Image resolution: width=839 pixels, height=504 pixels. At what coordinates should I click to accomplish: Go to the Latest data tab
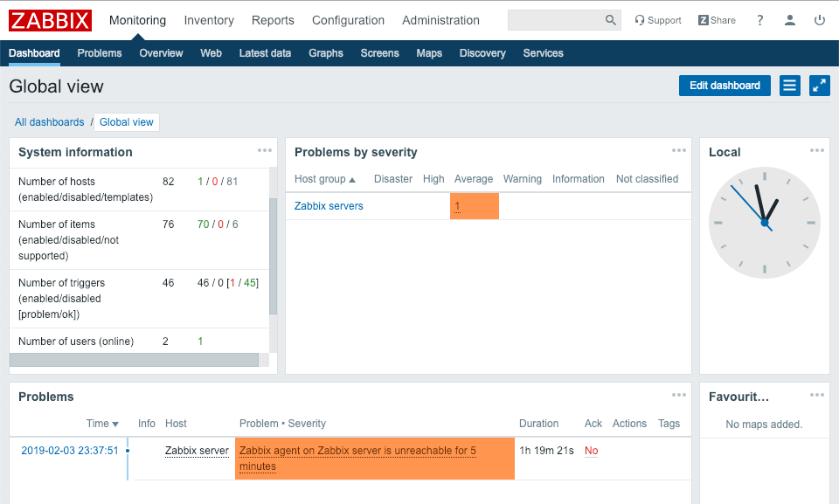point(265,53)
